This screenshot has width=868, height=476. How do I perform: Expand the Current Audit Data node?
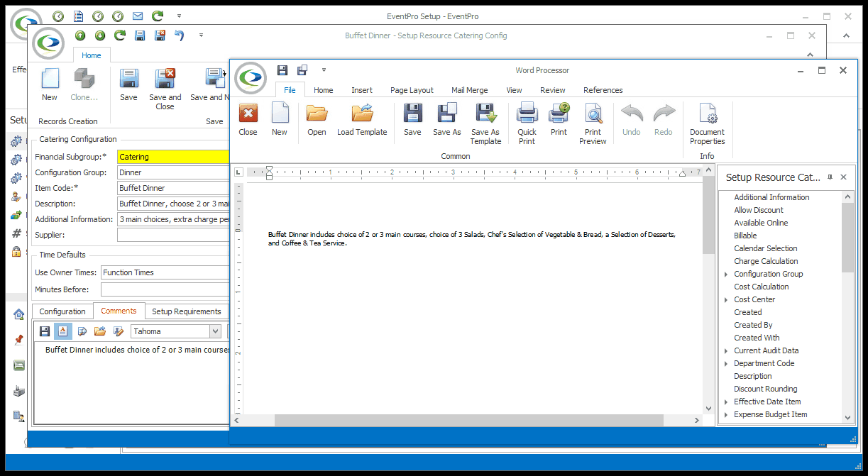pos(726,351)
